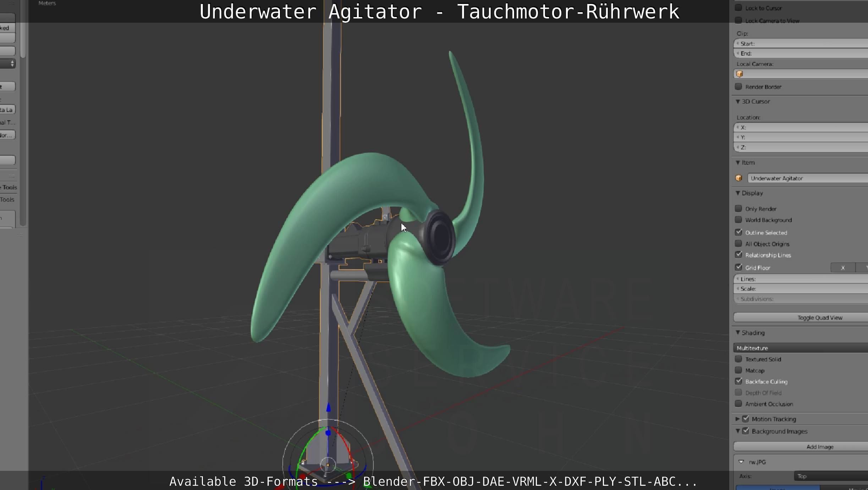The height and width of the screenshot is (490, 868).
Task: Edit Grid Floor Scale field
Action: coord(801,289)
